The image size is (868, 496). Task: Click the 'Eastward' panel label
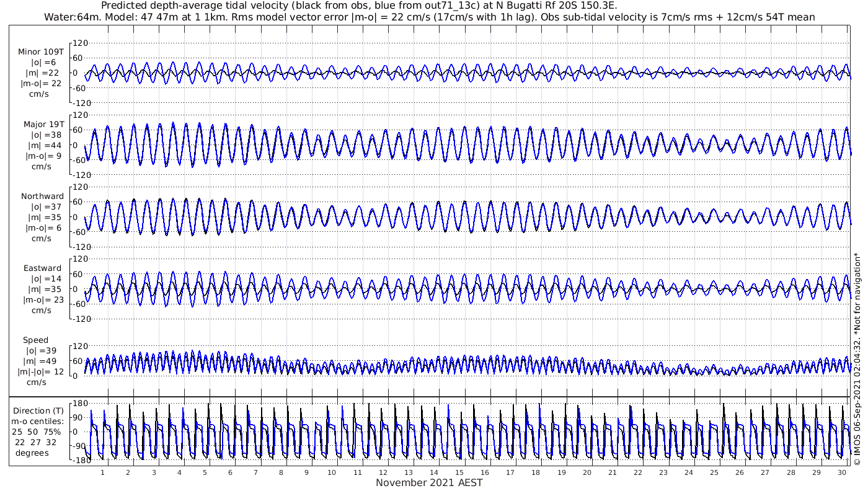[42, 268]
